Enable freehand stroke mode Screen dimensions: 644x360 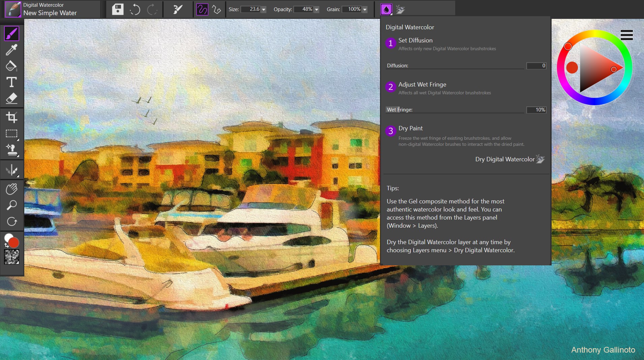coord(202,9)
